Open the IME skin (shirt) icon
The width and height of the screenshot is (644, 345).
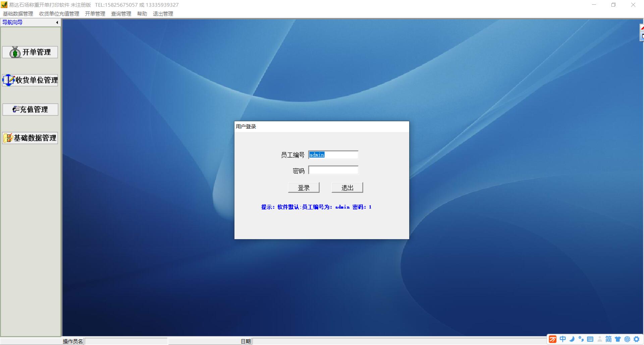pos(618,339)
